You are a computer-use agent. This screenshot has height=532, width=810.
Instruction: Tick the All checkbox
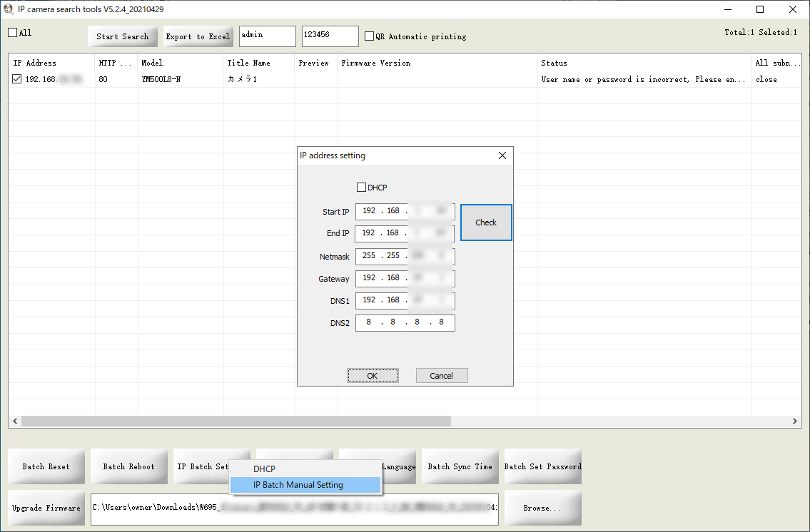[12, 33]
